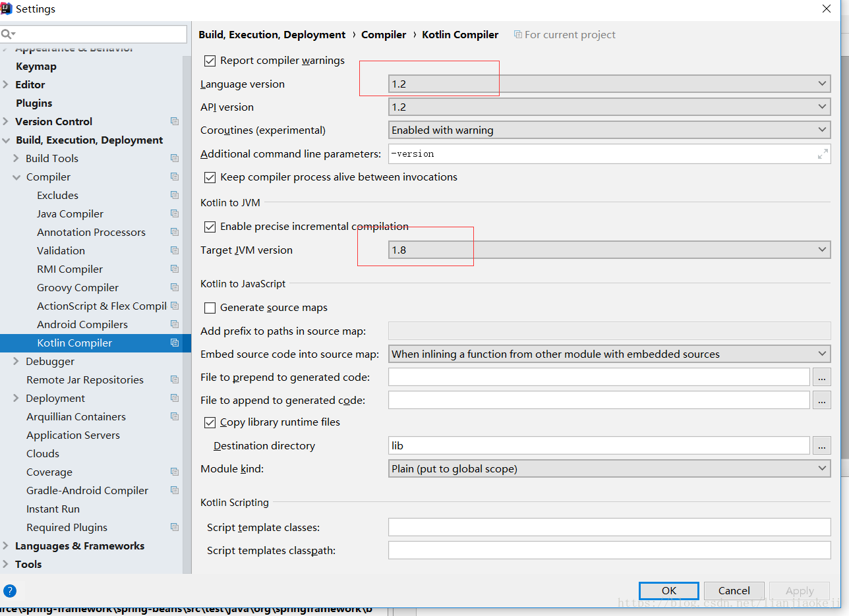This screenshot has height=616, width=849.
Task: Select Keymap in the settings tree
Action: coord(36,66)
